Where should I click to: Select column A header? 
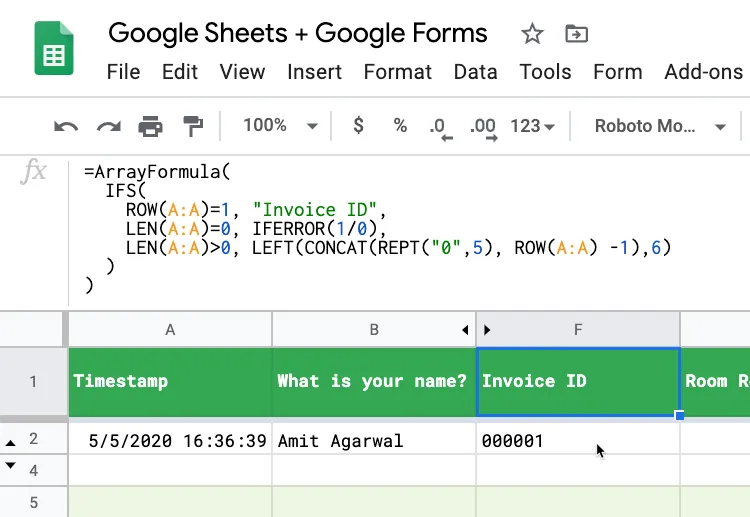tap(170, 330)
